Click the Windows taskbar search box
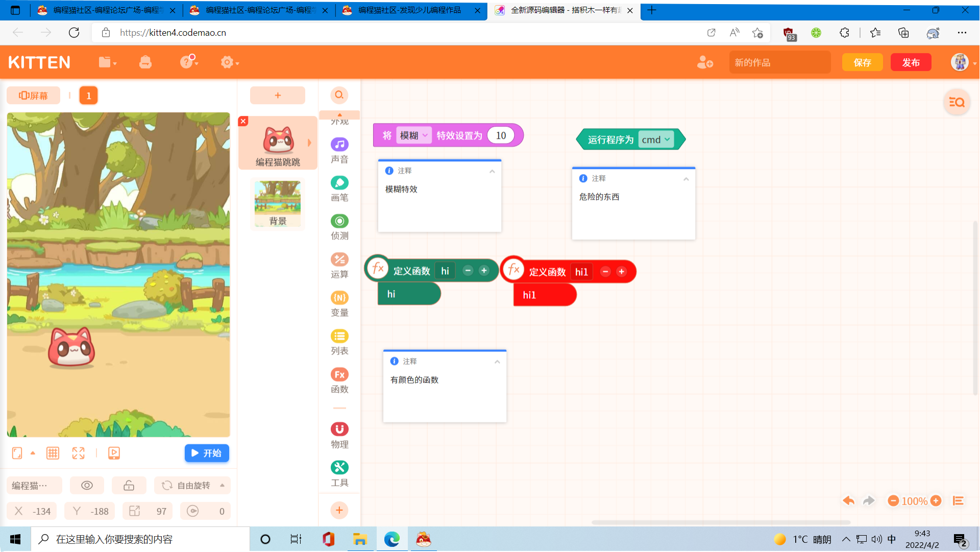 pos(140,539)
